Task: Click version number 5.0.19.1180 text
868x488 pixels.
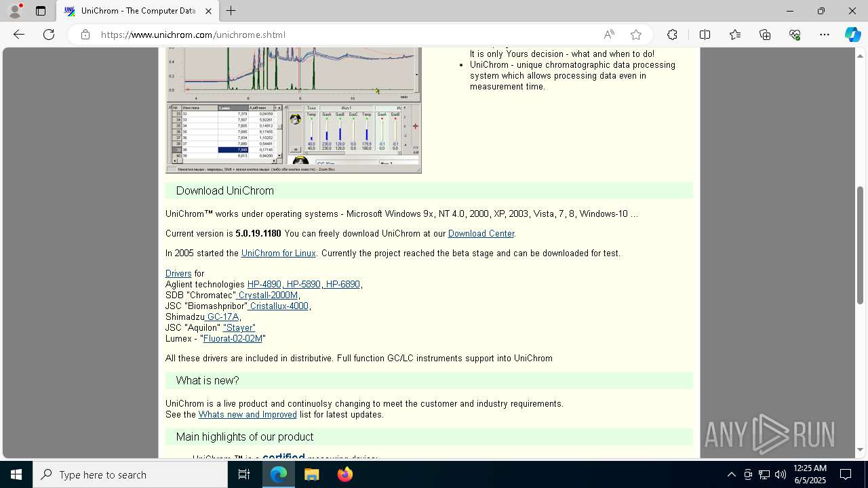Action: pyautogui.click(x=258, y=234)
